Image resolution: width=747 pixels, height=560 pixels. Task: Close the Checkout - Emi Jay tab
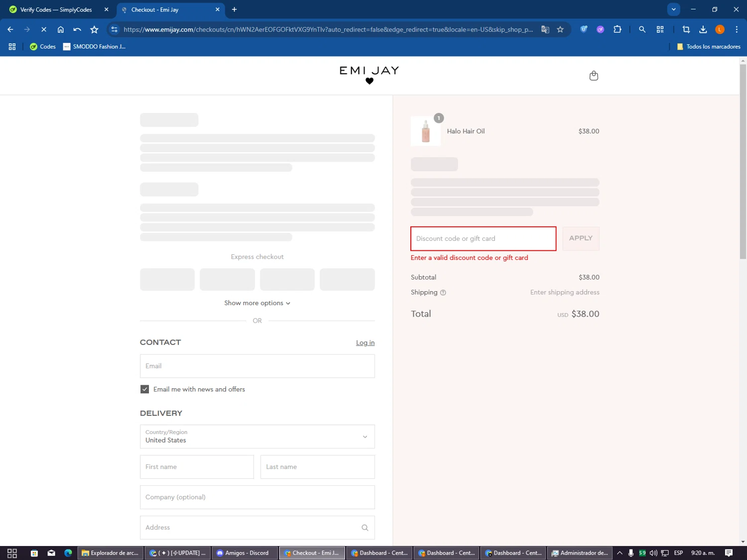point(218,9)
